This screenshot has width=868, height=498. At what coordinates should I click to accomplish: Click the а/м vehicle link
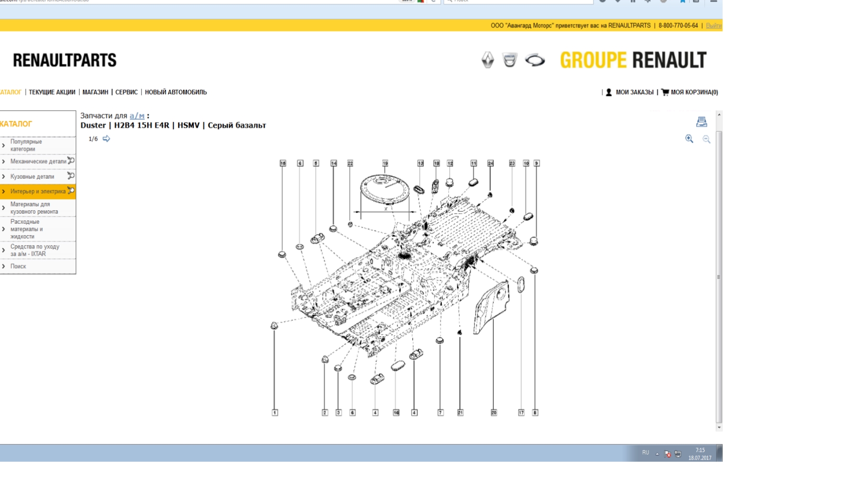[x=137, y=116]
